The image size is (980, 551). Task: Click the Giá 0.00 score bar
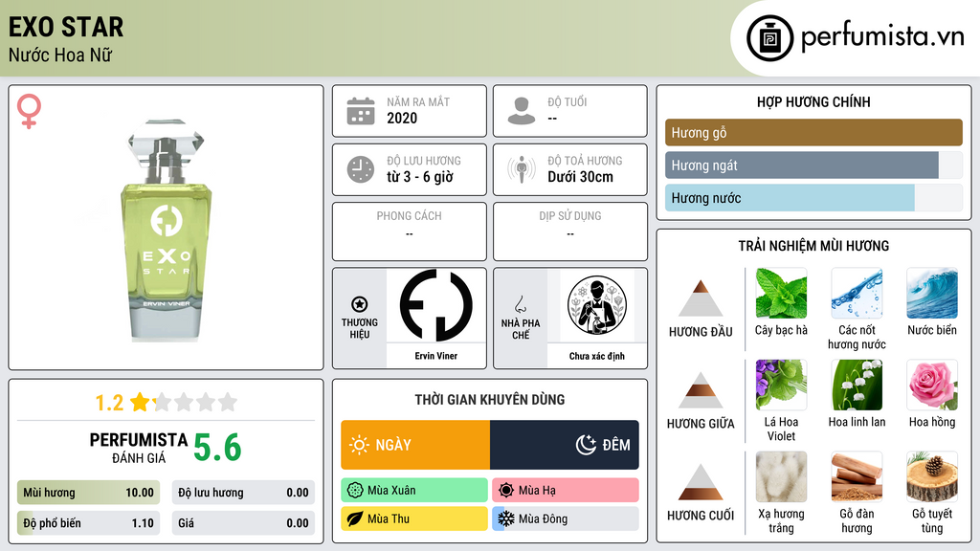click(243, 523)
